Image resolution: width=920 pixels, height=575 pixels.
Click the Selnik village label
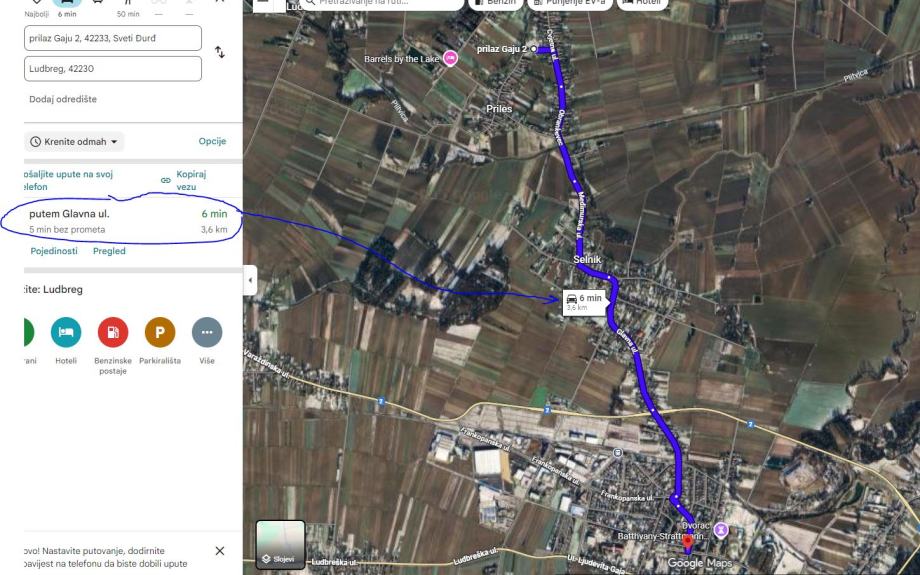[x=587, y=259]
